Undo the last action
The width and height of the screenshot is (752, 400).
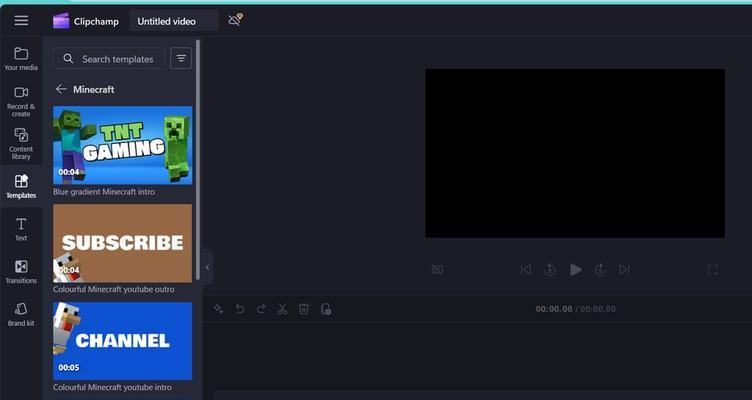coord(240,309)
